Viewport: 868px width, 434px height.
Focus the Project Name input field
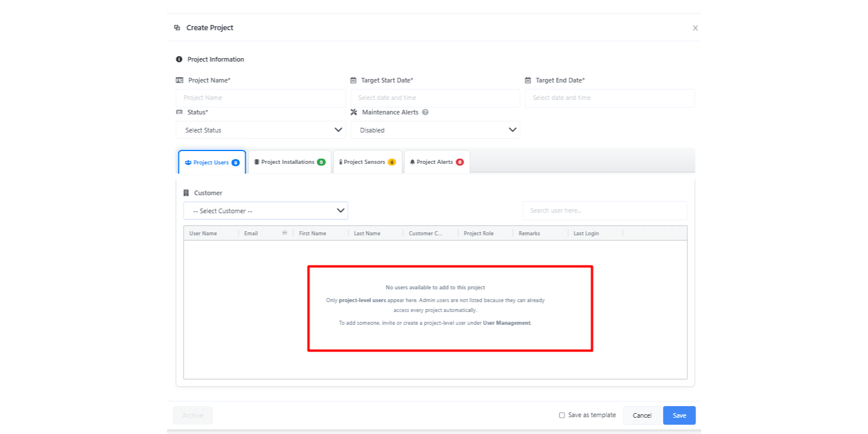pyautogui.click(x=261, y=98)
